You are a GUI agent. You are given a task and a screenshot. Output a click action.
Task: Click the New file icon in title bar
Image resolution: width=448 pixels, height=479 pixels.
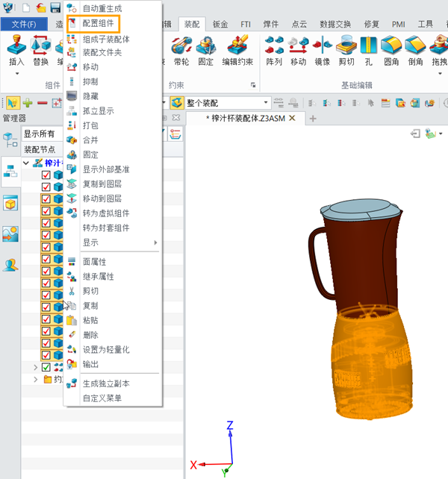click(x=26, y=7)
